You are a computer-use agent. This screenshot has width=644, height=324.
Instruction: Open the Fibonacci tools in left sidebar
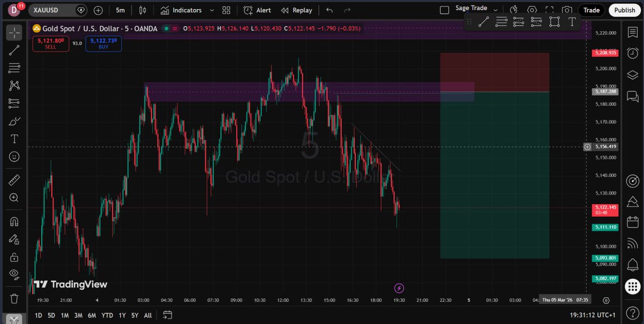[14, 68]
